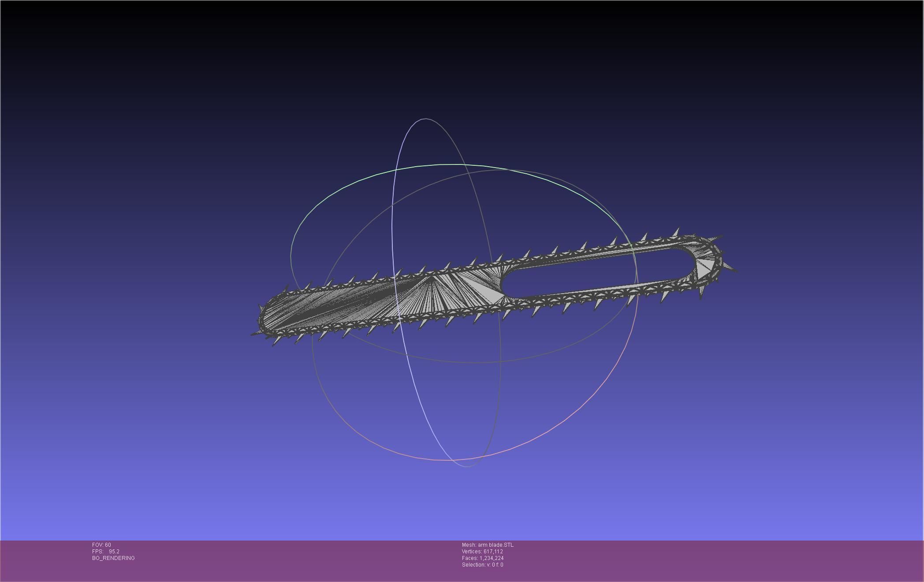Viewport: 924px width, 582px height.
Task: Select the FPS: 95.2 readout
Action: coord(106,552)
